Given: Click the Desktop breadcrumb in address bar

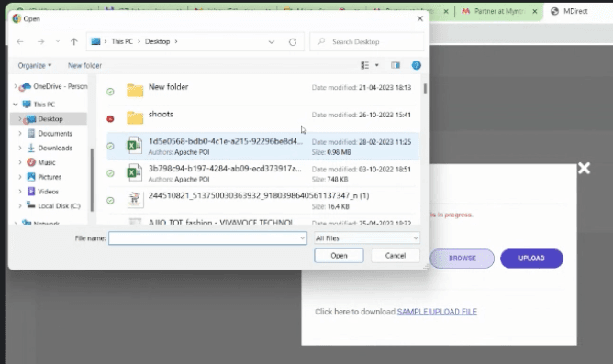Looking at the screenshot, I should 157,41.
